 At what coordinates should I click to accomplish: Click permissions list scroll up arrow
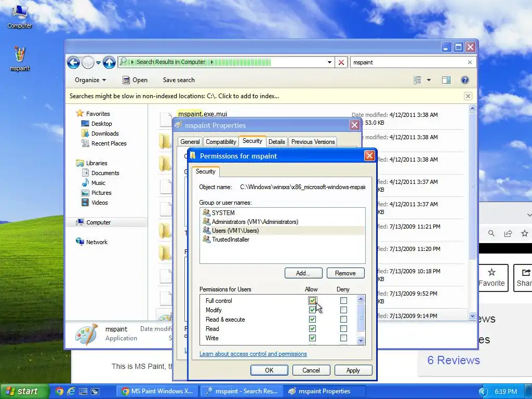pyautogui.click(x=361, y=299)
